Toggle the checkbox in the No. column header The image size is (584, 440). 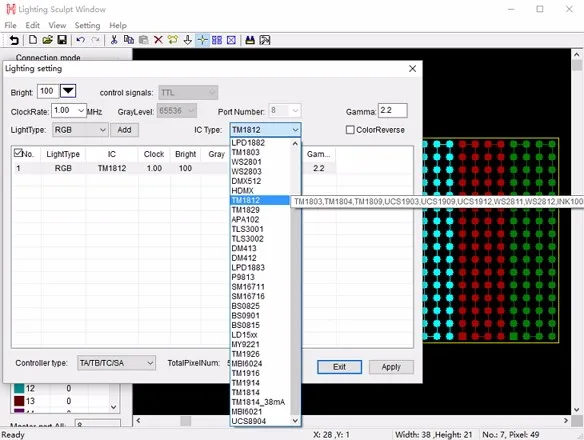[18, 153]
